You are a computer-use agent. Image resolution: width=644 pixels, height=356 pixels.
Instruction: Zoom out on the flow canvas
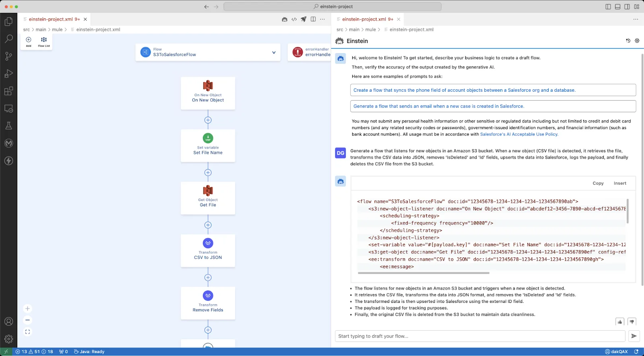[27, 320]
